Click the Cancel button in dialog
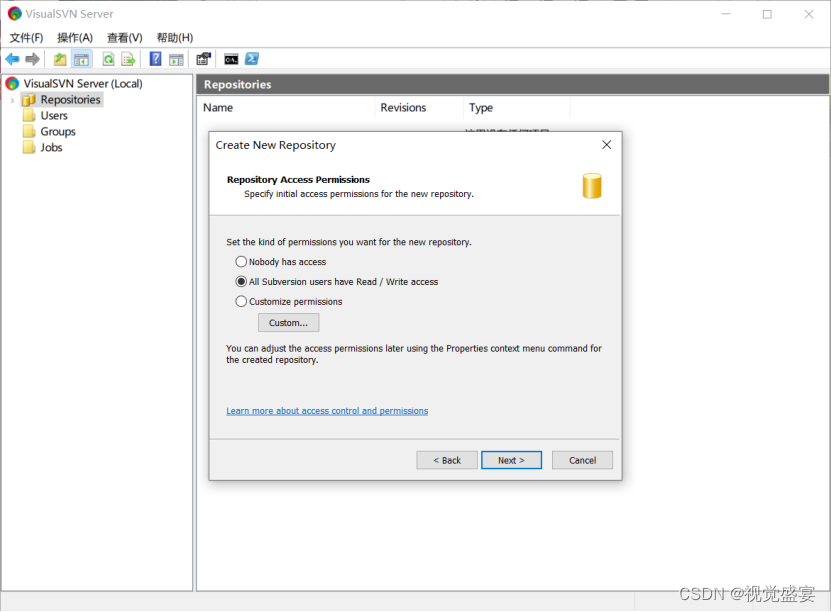The image size is (831, 612). tap(582, 460)
